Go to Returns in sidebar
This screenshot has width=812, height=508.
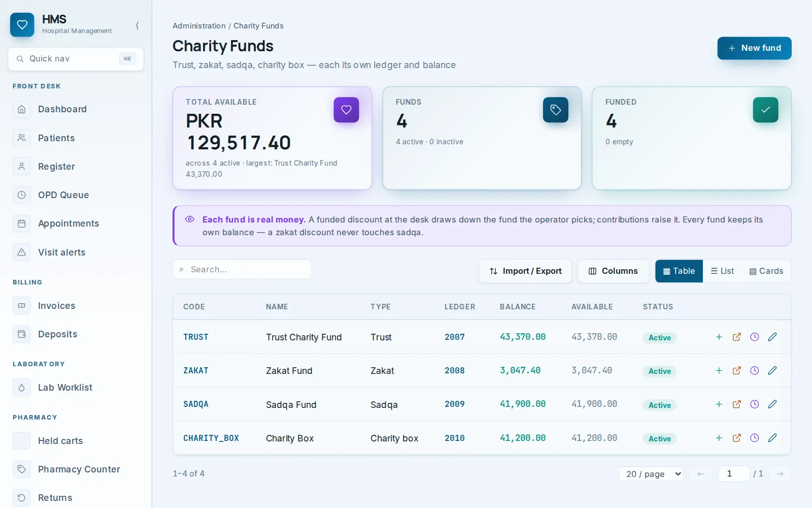click(76, 498)
